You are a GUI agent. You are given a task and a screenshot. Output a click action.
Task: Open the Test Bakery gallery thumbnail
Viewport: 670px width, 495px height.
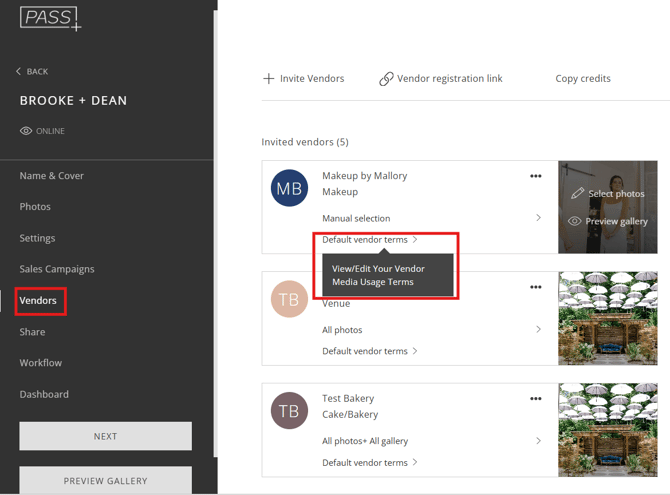608,430
